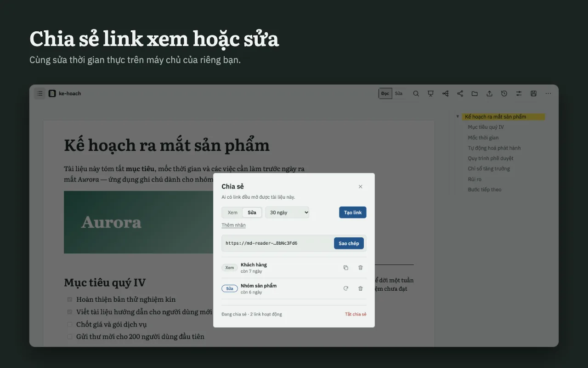Image resolution: width=588 pixels, height=368 pixels.
Task: Select Sửa permission next to the 30 ngày dropdown
Action: (252, 213)
